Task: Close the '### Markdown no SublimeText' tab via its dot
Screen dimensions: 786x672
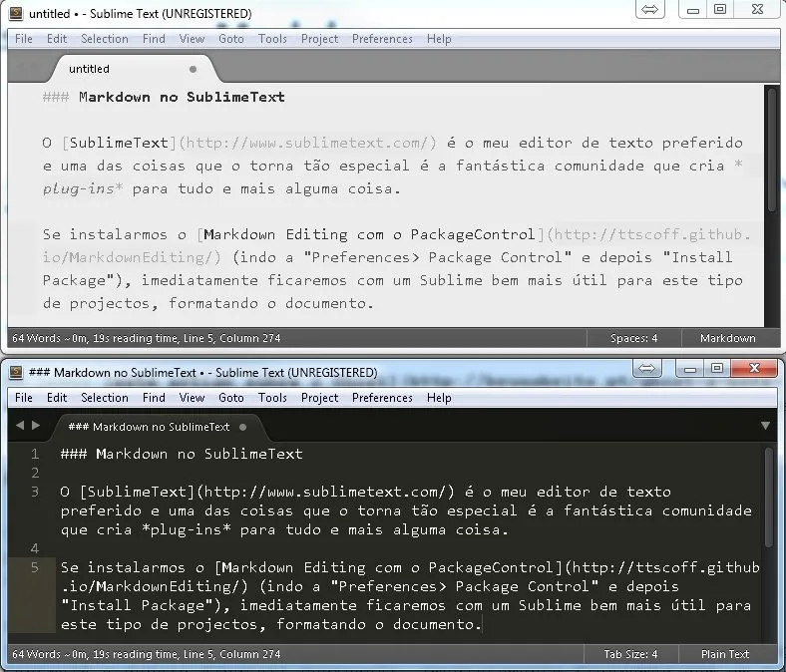Action: pos(243,427)
